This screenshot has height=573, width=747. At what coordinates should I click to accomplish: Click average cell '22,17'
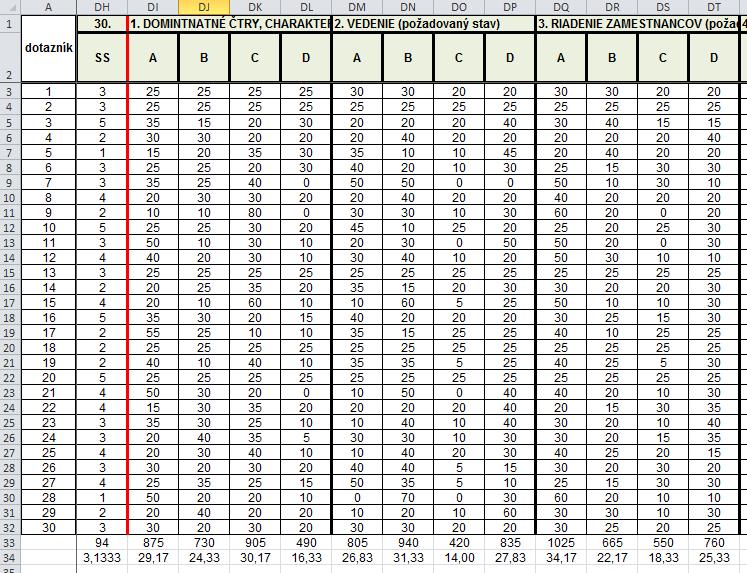(612, 558)
